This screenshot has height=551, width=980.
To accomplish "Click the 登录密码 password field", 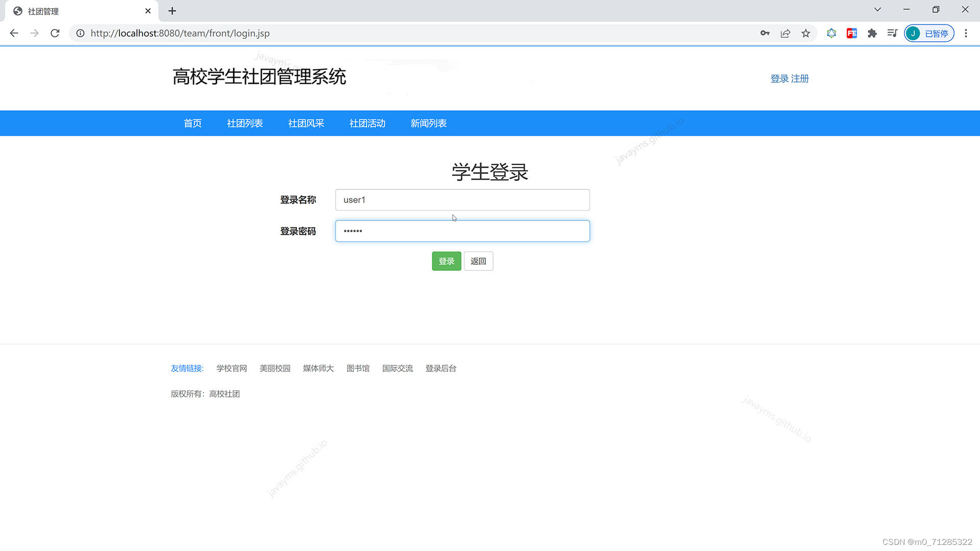I will (462, 231).
